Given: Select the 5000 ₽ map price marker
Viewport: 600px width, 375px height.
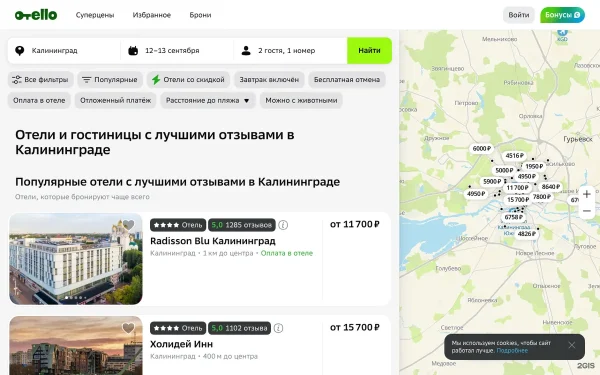Looking at the screenshot, I should point(504,170).
